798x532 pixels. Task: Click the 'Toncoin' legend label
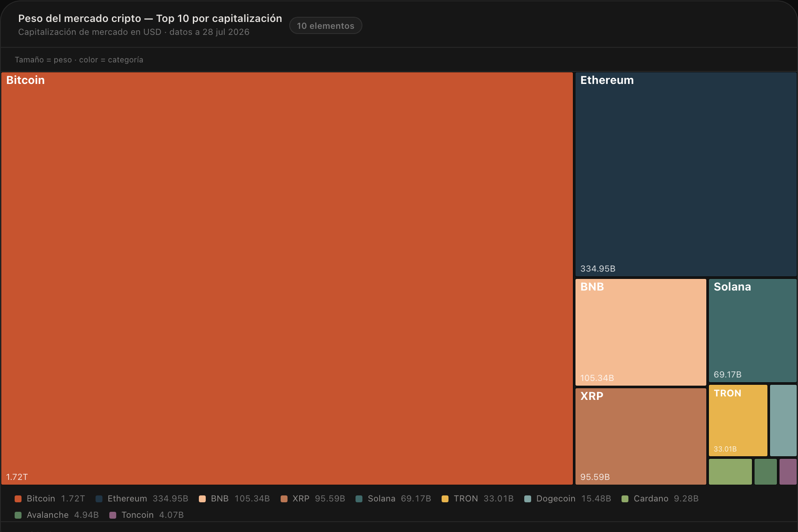pos(137,515)
